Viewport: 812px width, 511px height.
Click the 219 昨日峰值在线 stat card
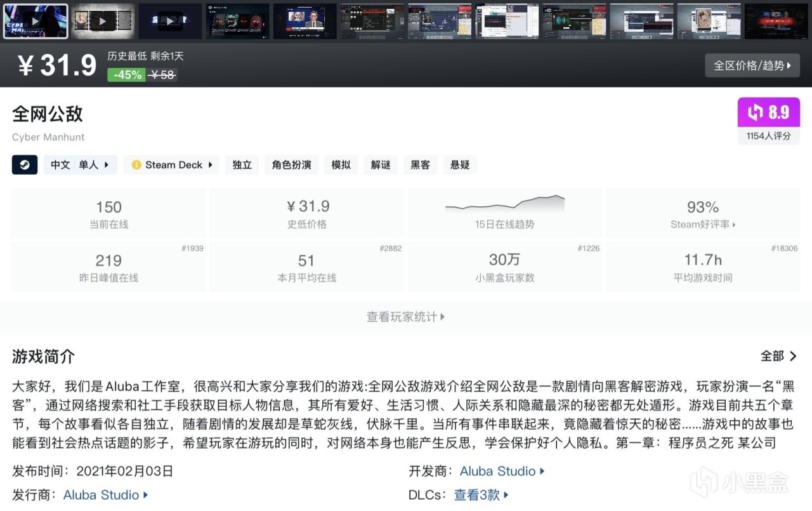coord(108,267)
